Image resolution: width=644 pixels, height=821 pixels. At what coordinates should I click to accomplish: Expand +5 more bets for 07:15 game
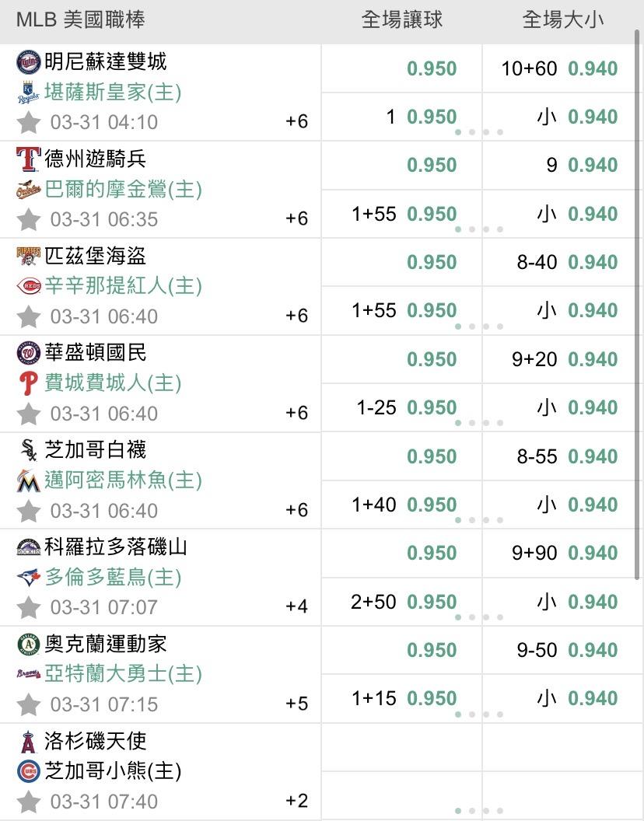tap(296, 704)
